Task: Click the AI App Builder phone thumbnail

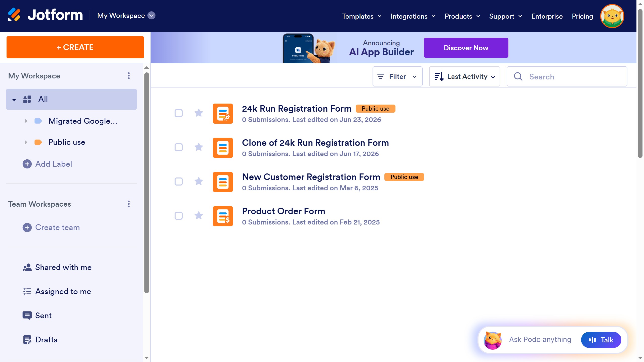Action: tap(298, 48)
